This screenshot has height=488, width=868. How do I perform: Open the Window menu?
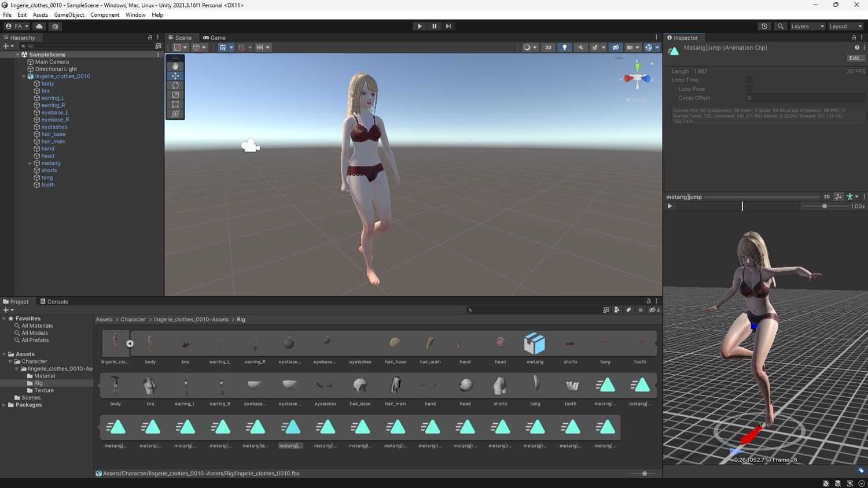[135, 15]
